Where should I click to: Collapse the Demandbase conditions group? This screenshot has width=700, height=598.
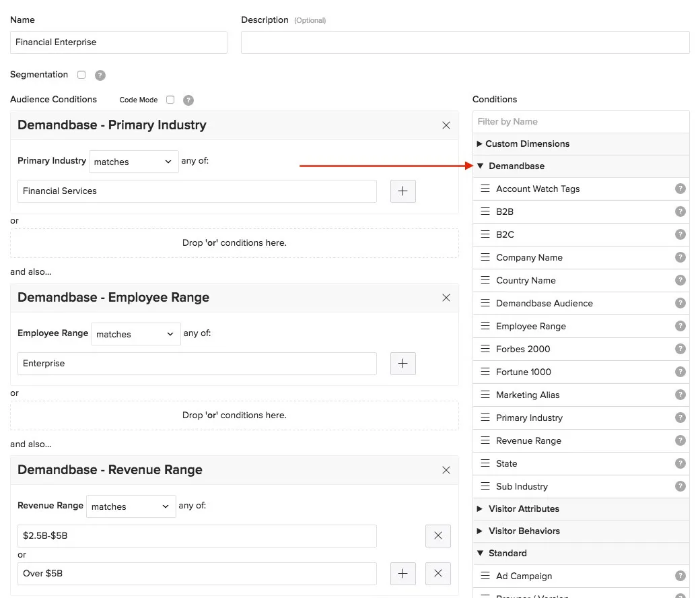click(581, 166)
